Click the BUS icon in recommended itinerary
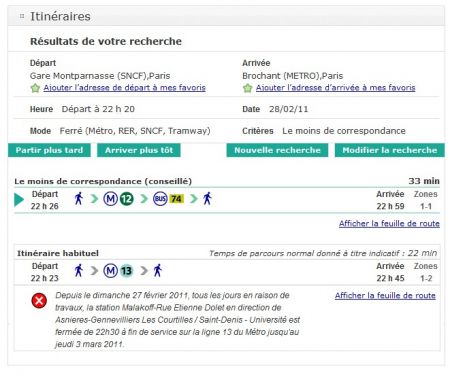Image resolution: width=450 pixels, height=375 pixels. point(160,199)
